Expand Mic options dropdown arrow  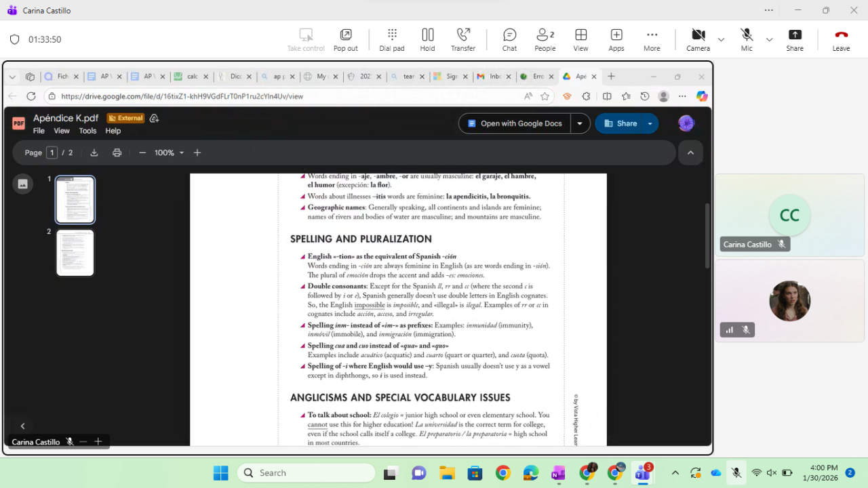coord(769,39)
